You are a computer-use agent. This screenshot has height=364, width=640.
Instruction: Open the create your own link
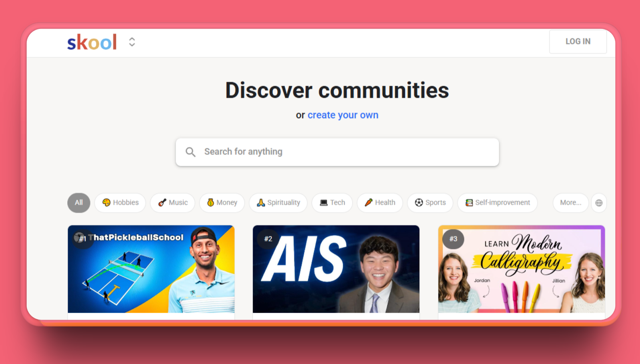coord(343,115)
